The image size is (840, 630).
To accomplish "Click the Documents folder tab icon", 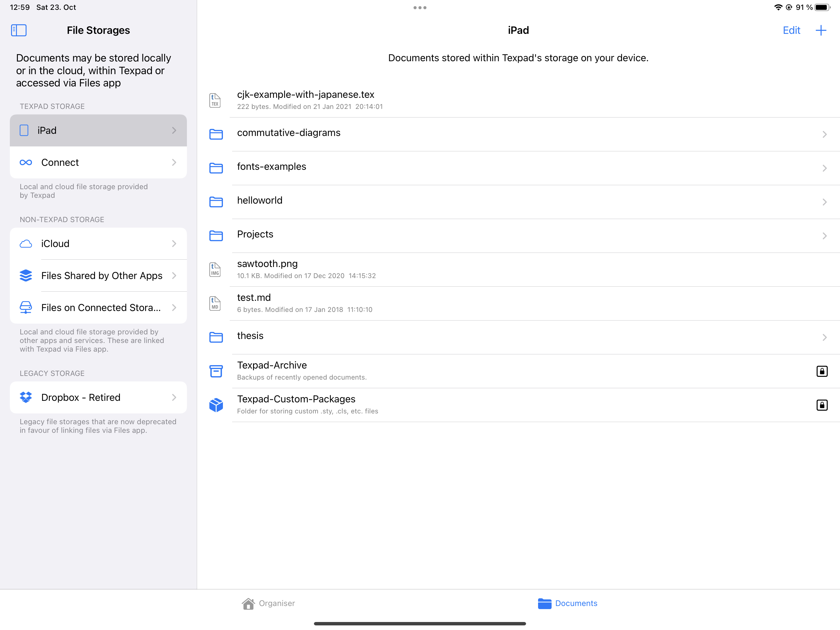I will tap(545, 604).
